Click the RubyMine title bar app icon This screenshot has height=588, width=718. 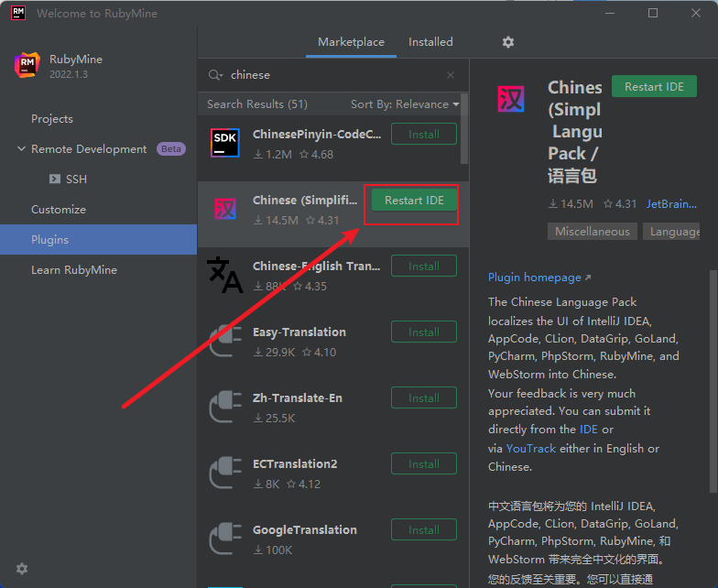point(18,13)
